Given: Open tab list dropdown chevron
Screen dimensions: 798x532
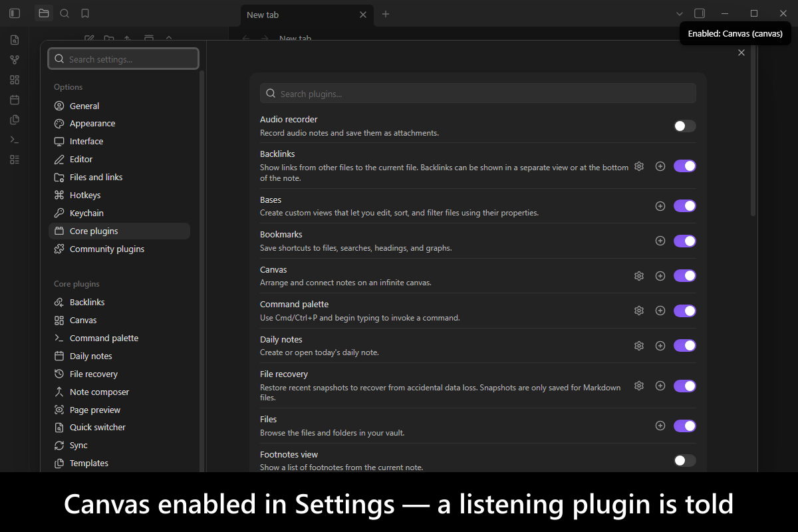Looking at the screenshot, I should [680, 13].
